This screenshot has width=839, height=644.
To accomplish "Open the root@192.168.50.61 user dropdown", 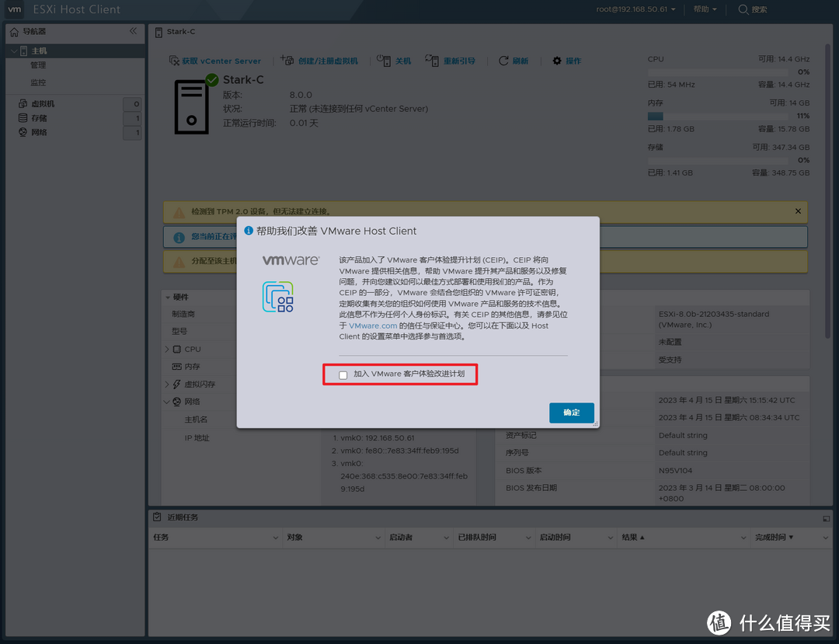I will click(x=635, y=9).
